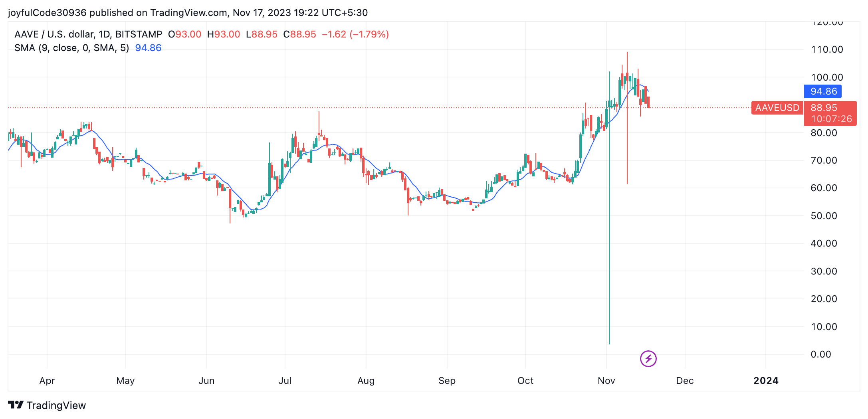The height and width of the screenshot is (419, 868).
Task: Click the 50.00 price axis label
Action: click(x=824, y=216)
